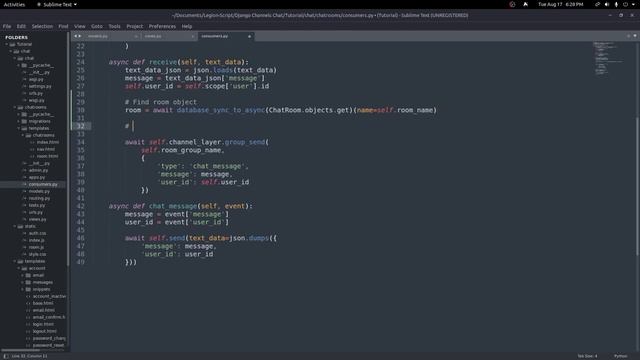Click the migrations folder icon

(x=24, y=121)
